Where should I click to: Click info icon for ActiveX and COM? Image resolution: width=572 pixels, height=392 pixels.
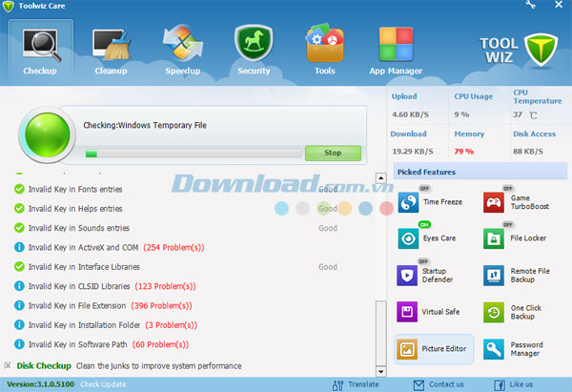pos(19,247)
